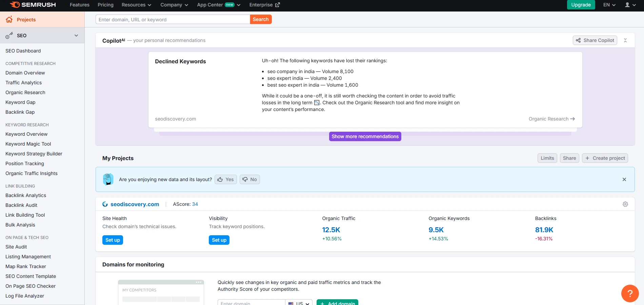Image resolution: width=644 pixels, height=305 pixels.
Task: Collapse the SEO sidebar section chevron
Action: (x=76, y=35)
